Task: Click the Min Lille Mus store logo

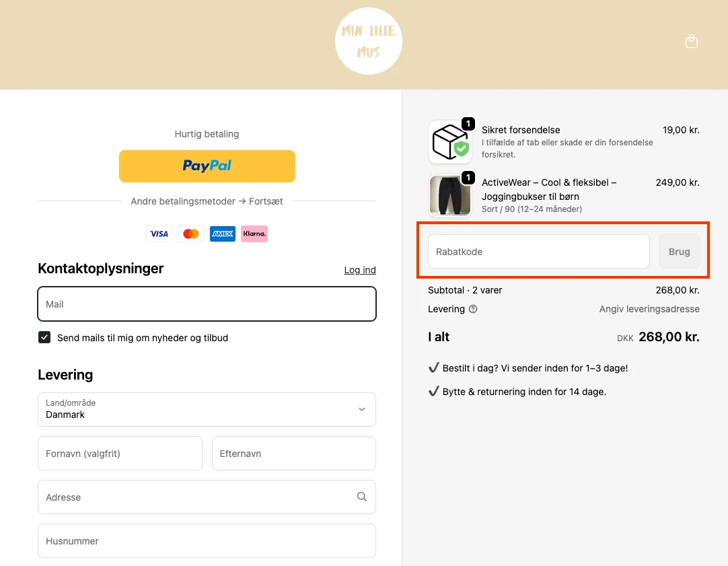Action: coord(369,40)
